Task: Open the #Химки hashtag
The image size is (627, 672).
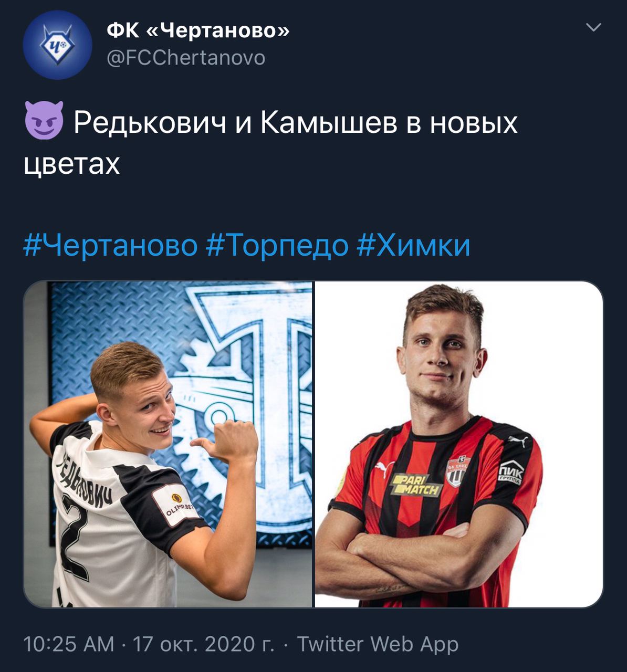Action: pos(413,245)
